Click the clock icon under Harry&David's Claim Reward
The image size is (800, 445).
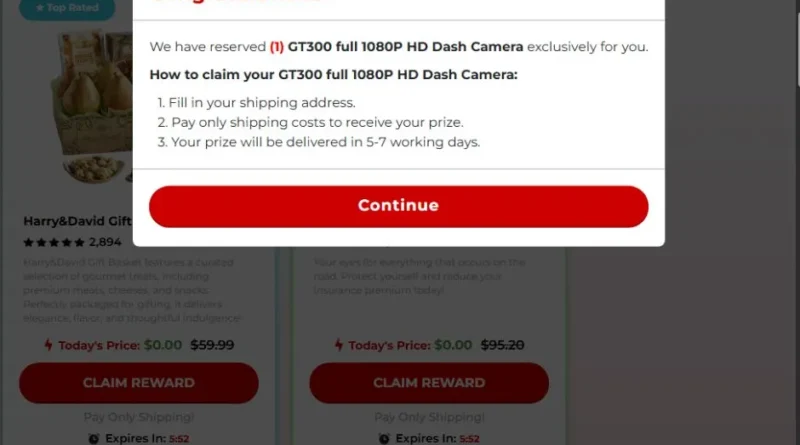pyautogui.click(x=93, y=438)
